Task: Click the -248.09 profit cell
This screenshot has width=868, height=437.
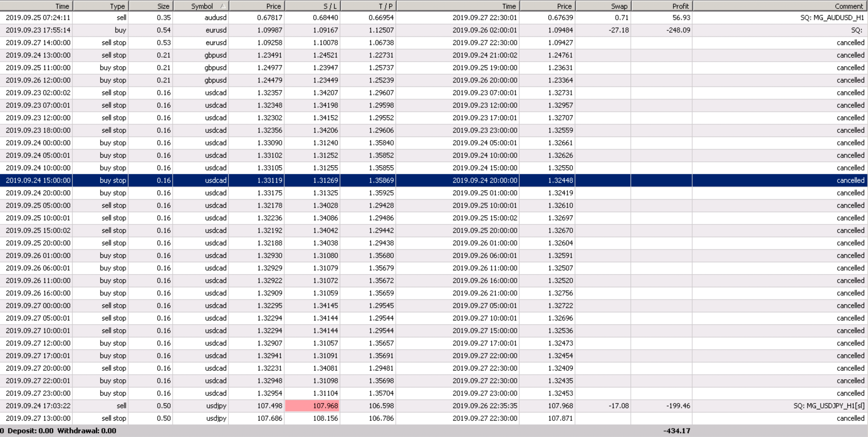Action: [x=678, y=30]
